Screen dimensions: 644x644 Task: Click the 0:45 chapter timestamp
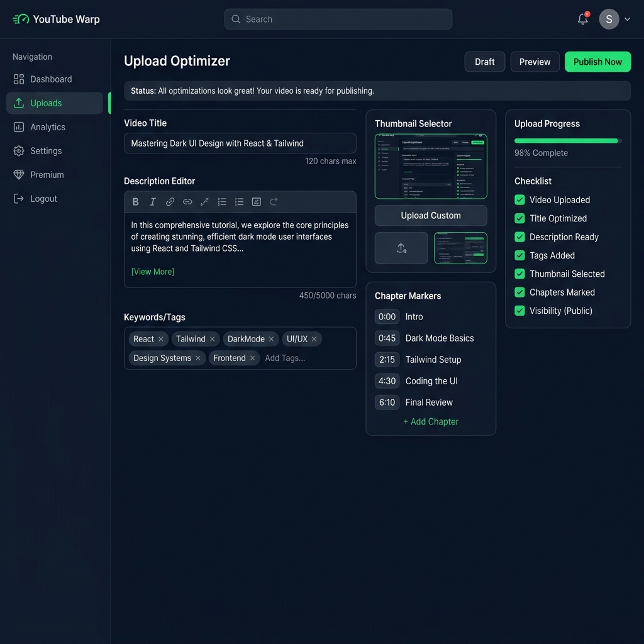387,338
